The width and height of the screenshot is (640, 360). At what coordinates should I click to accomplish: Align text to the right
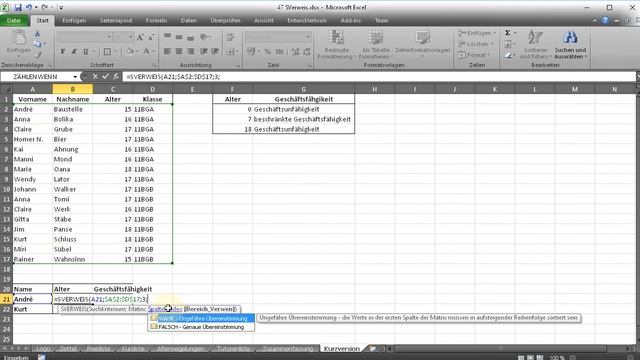190,51
